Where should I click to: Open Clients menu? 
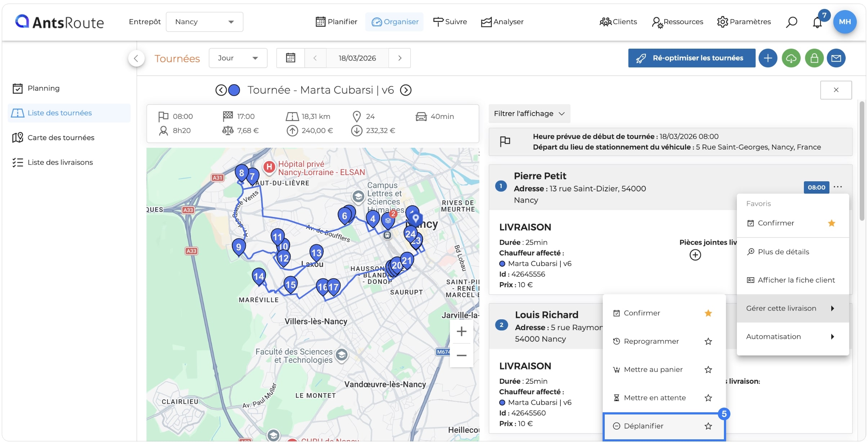click(618, 22)
